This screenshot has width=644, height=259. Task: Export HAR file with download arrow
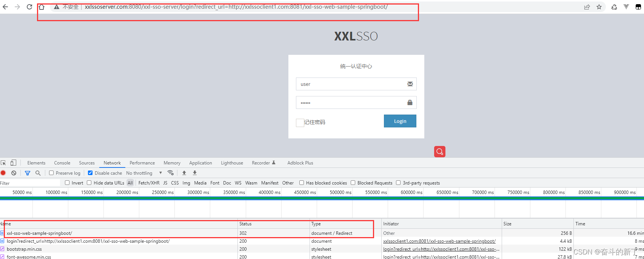(195, 173)
